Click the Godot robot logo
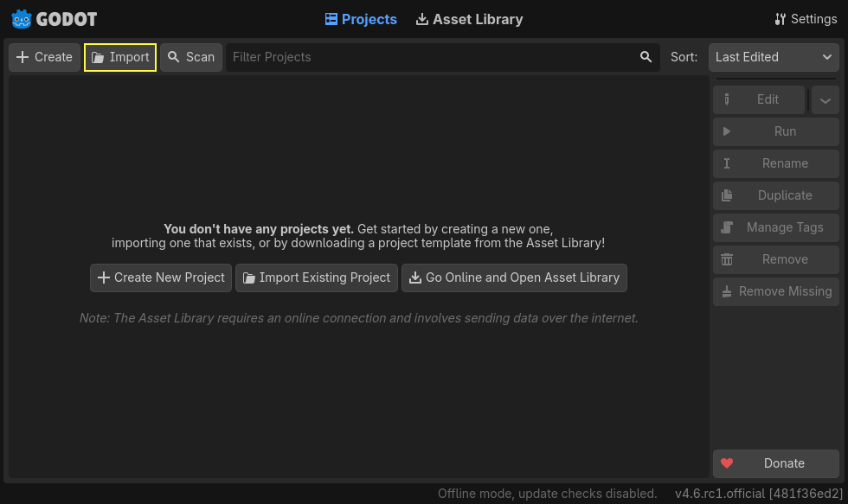Viewport: 848px width, 504px height. click(20, 18)
